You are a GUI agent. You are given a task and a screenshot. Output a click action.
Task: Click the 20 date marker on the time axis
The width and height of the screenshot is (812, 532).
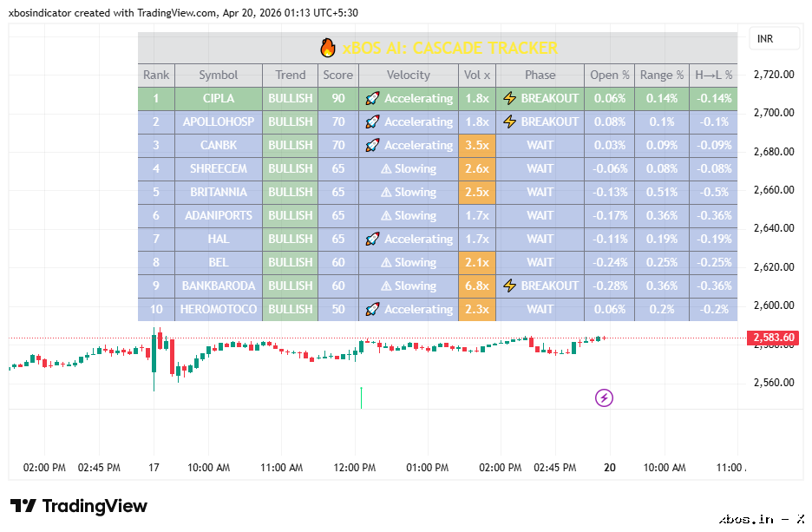coord(610,468)
